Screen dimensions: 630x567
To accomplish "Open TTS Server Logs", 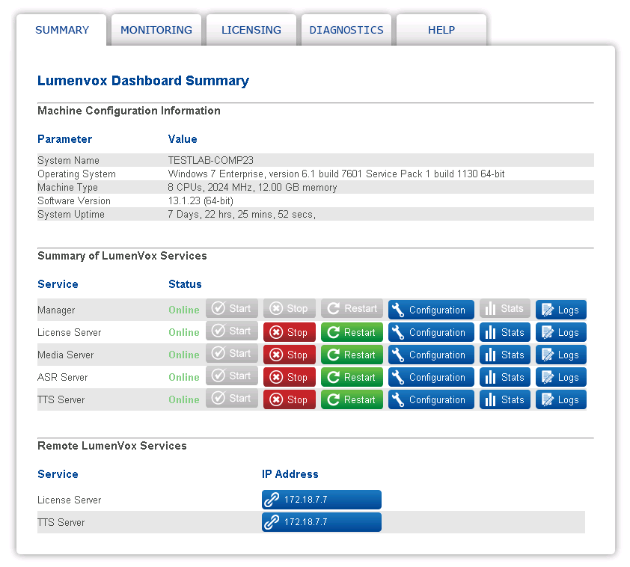I will 561,400.
